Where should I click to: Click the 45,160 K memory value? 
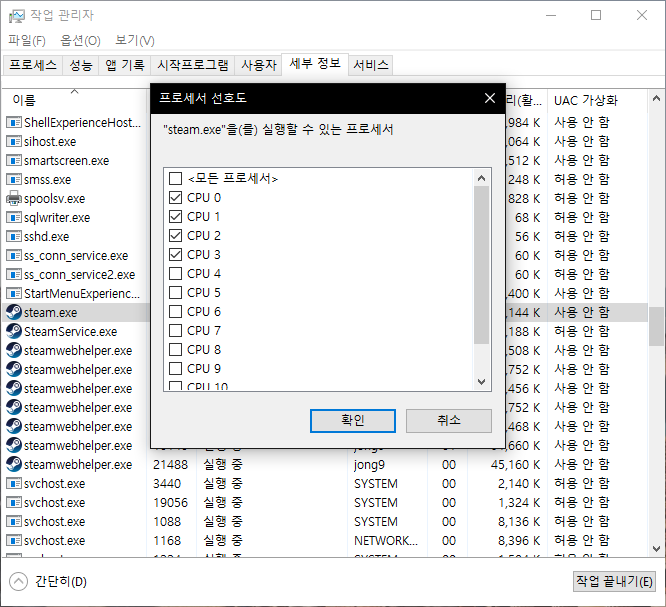click(x=515, y=465)
